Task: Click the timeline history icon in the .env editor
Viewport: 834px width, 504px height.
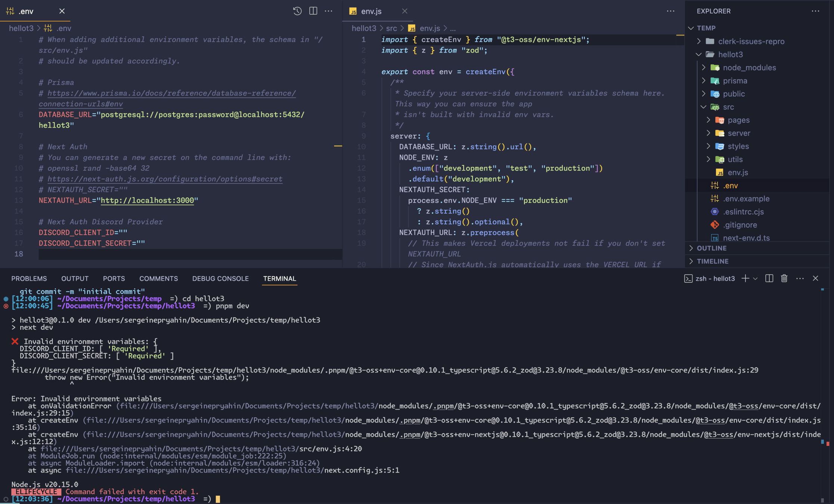Action: [x=297, y=11]
